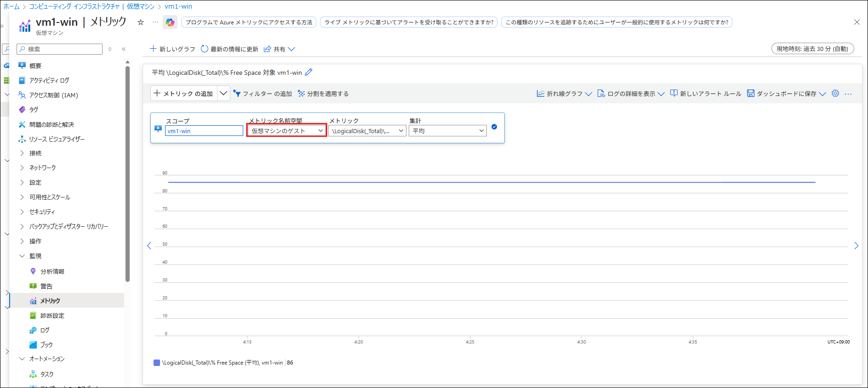Go to previous time range arrow
The image size is (868, 388).
point(149,246)
